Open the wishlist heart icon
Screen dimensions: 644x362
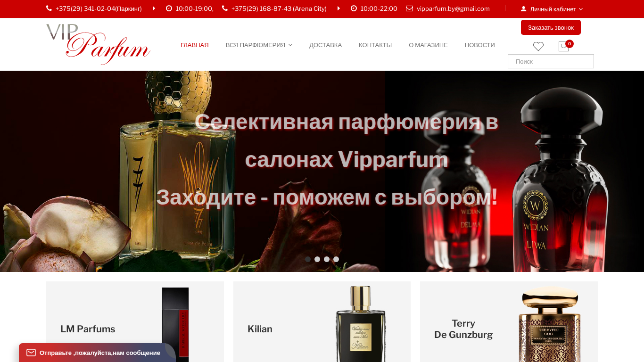[x=538, y=46]
